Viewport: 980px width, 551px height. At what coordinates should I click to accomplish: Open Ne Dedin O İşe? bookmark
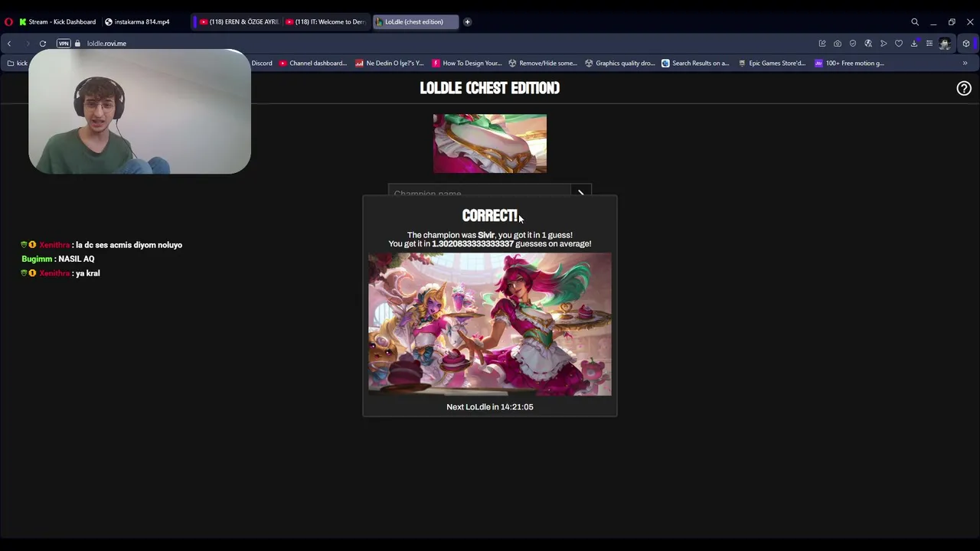tap(390, 64)
